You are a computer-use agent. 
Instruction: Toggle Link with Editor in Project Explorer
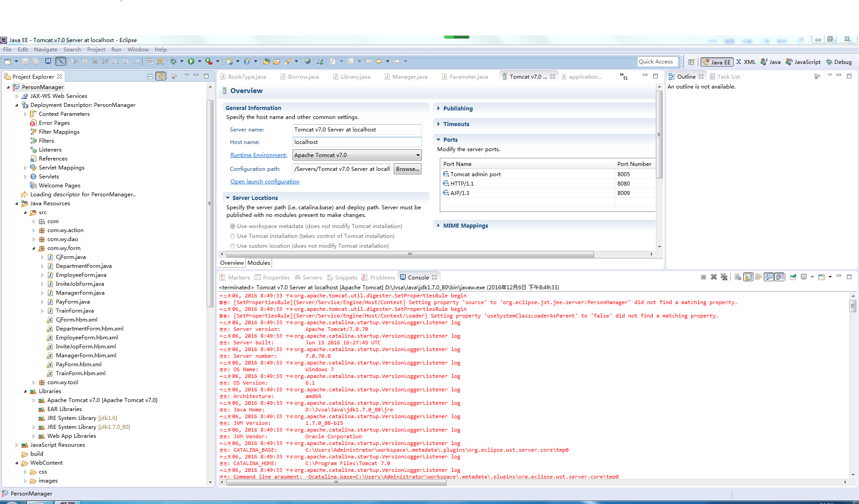point(161,76)
